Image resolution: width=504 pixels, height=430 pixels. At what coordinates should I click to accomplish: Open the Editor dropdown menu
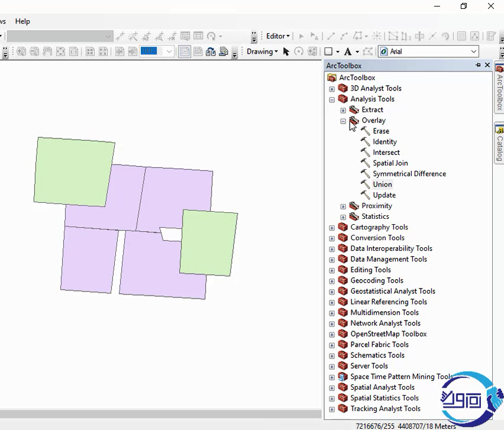tap(277, 36)
